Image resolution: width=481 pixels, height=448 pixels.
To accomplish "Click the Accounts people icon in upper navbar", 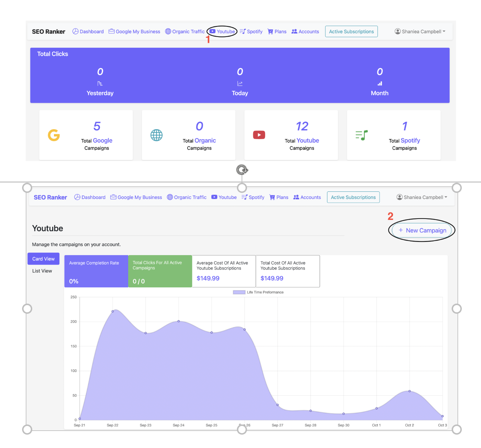I will (294, 31).
